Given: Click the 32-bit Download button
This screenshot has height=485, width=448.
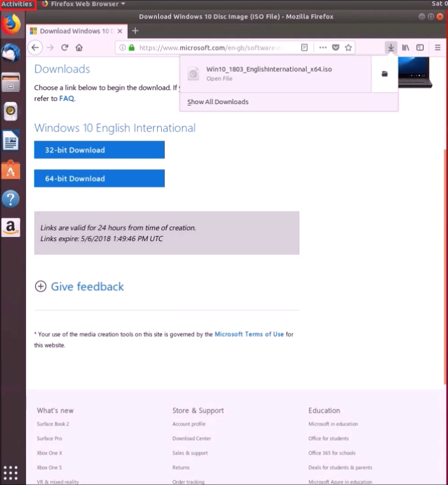Looking at the screenshot, I should pos(99,150).
